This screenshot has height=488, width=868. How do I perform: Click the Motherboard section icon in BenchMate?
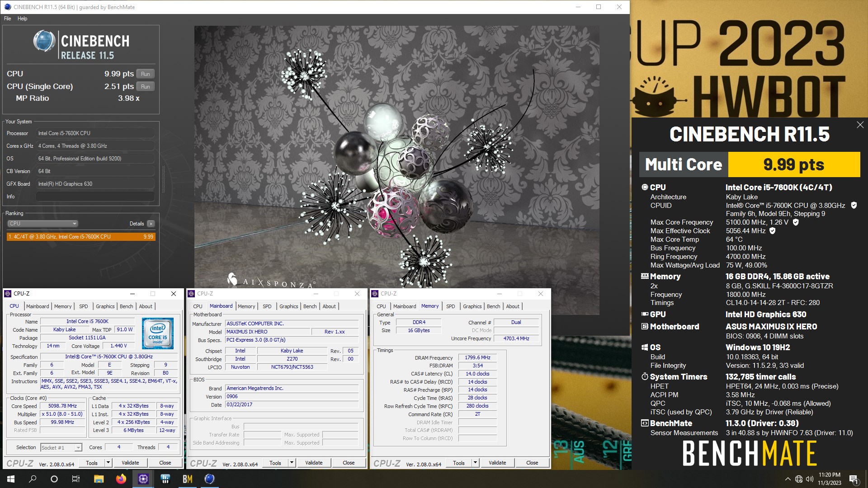coord(645,326)
